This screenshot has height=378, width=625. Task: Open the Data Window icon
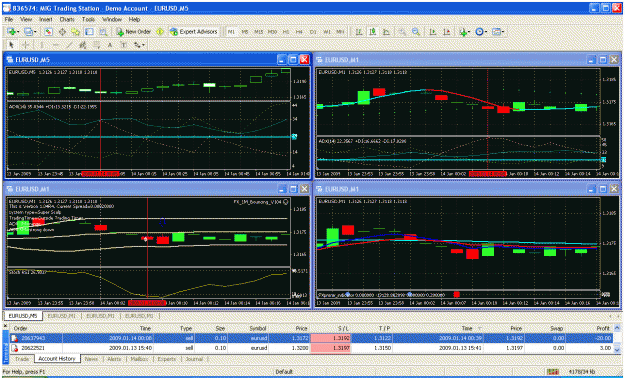pyautogui.click(x=62, y=32)
